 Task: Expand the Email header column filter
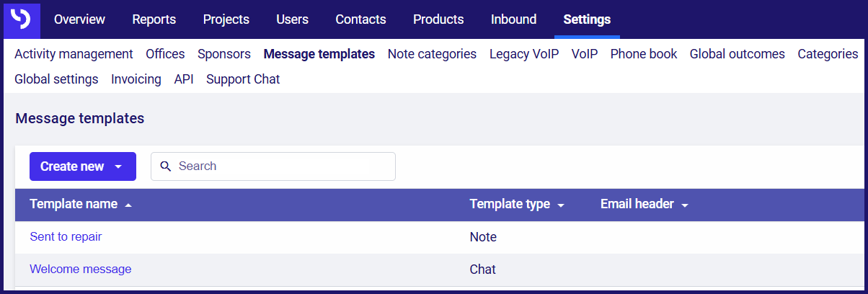pos(684,205)
